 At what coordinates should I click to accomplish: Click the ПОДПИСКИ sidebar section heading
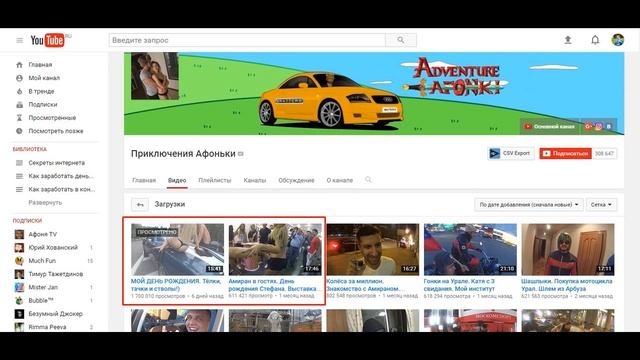click(27, 220)
